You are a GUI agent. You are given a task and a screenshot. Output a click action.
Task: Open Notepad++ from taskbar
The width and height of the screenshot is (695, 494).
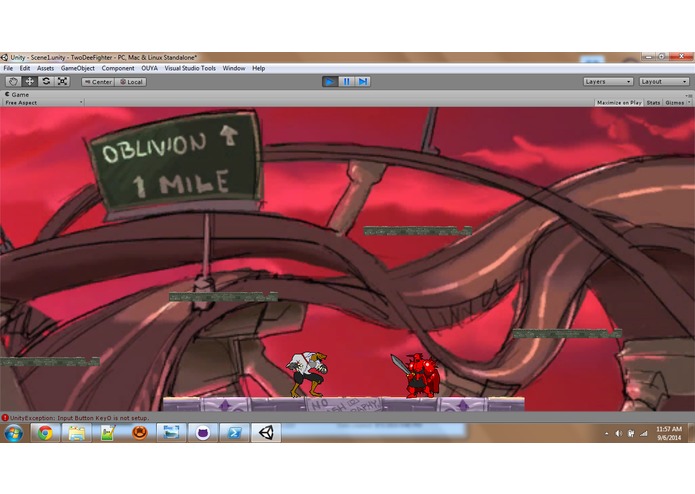tap(108, 433)
